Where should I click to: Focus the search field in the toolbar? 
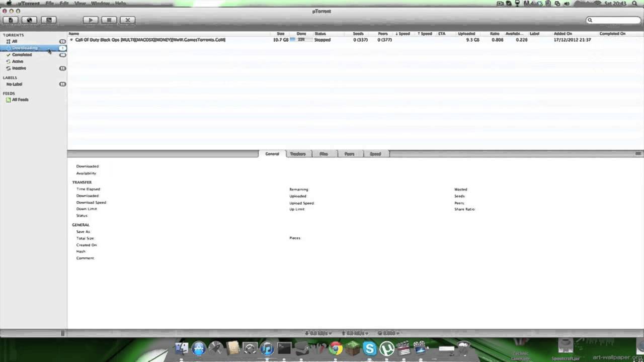click(x=613, y=20)
